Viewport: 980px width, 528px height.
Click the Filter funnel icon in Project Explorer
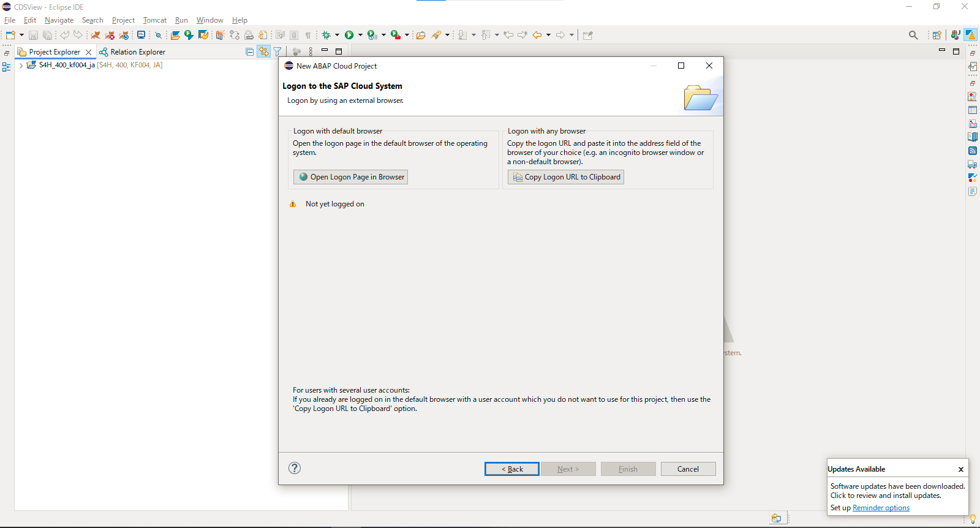pyautogui.click(x=277, y=51)
